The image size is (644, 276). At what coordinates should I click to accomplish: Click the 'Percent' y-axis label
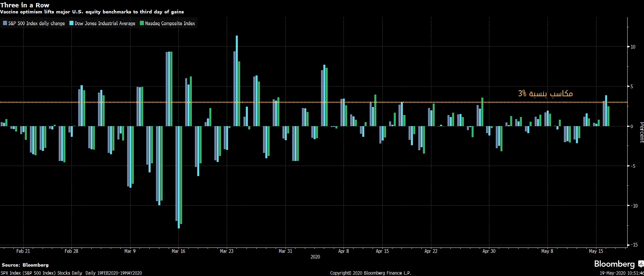641,132
